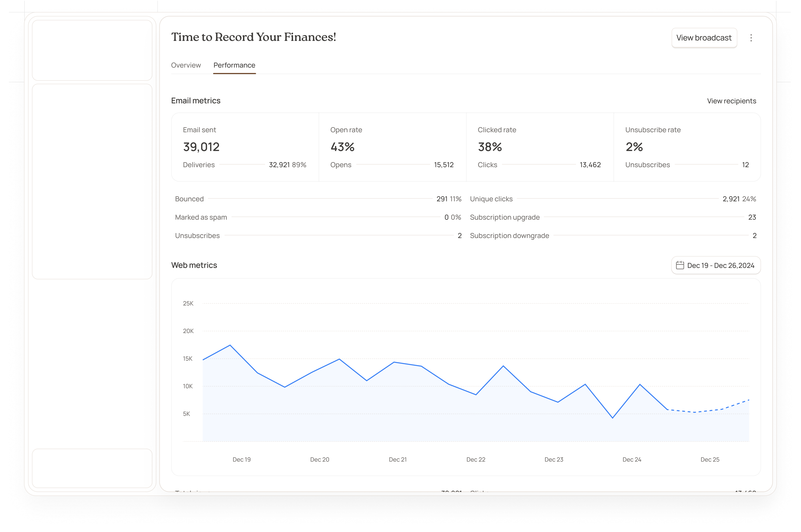Select the Performance tab
Viewport: 801px width, 532px height.
234,65
